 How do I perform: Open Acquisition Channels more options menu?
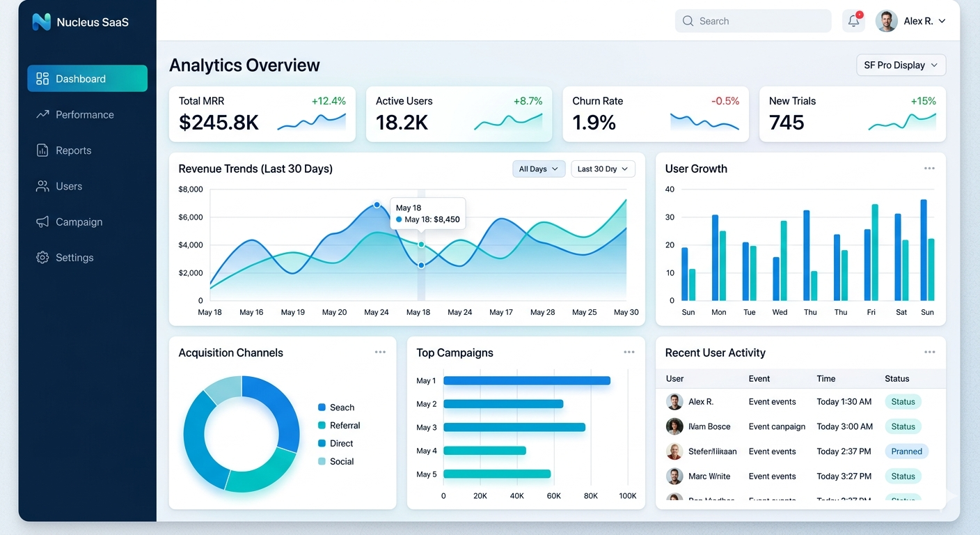pyautogui.click(x=380, y=352)
